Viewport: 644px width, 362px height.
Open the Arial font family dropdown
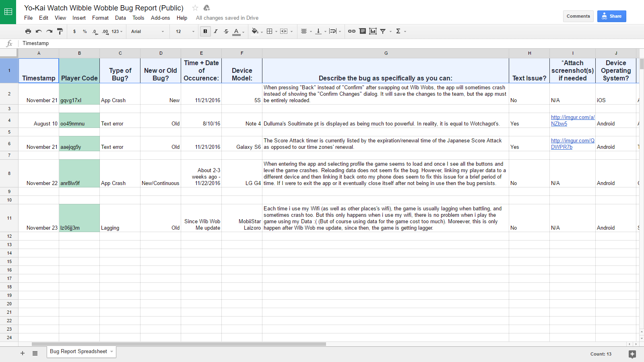point(147,31)
